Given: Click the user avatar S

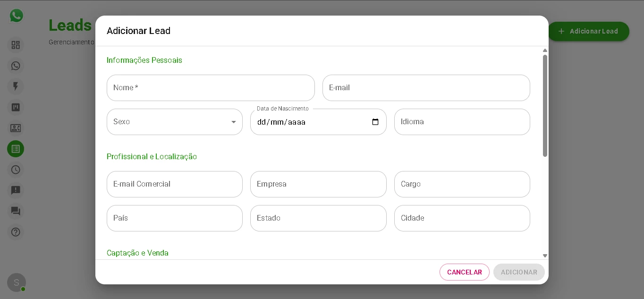Looking at the screenshot, I should click(x=17, y=282).
